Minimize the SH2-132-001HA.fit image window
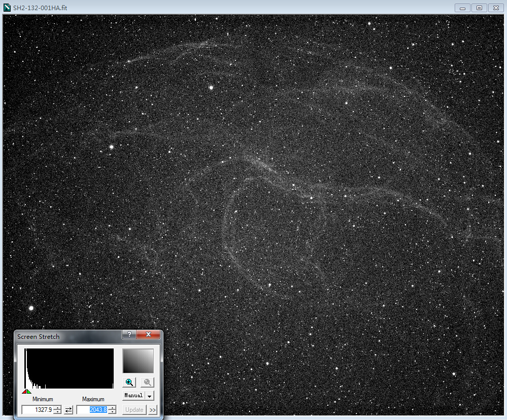Screen dimensions: 507x420 tap(462, 8)
